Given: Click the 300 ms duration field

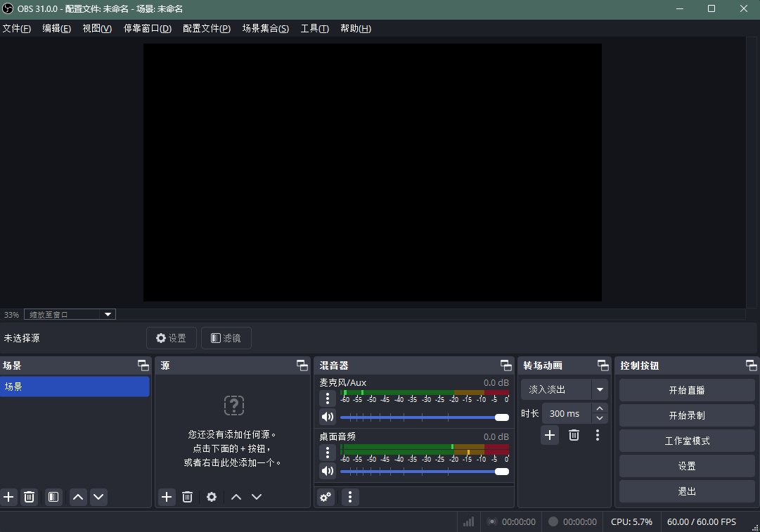Looking at the screenshot, I should [x=566, y=414].
